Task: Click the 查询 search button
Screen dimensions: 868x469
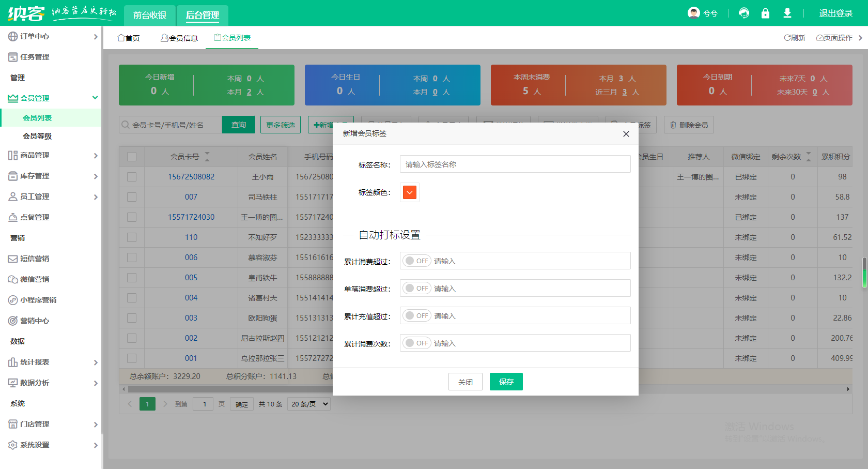Action: tap(239, 125)
